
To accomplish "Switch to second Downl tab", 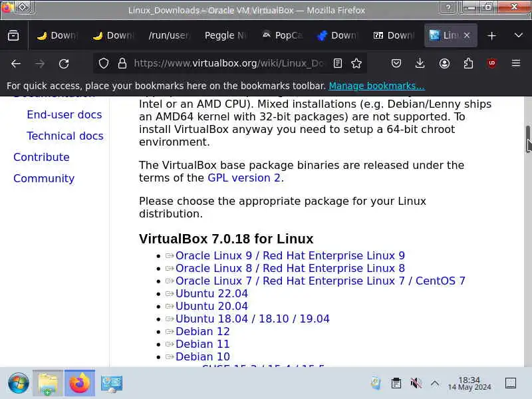I will [x=113, y=35].
